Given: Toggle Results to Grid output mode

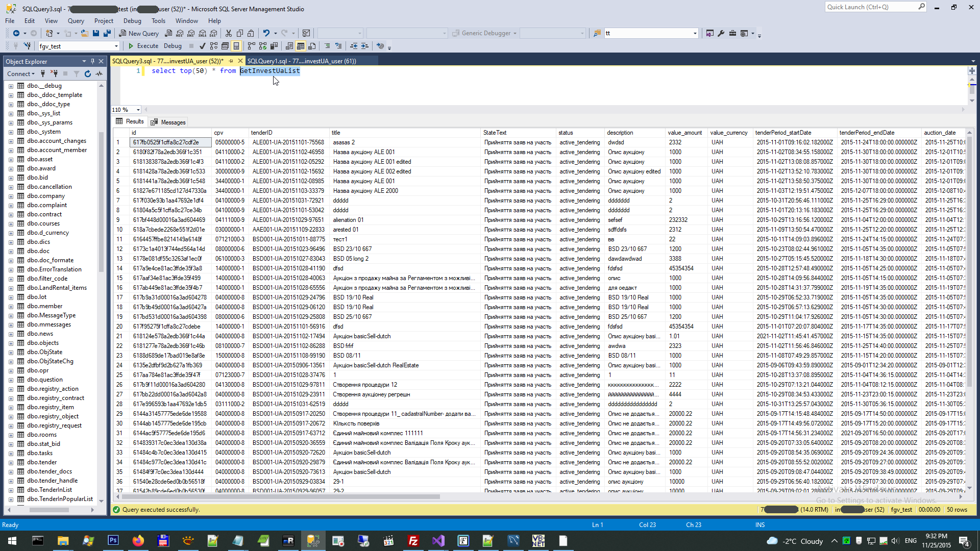Looking at the screenshot, I should [301, 46].
